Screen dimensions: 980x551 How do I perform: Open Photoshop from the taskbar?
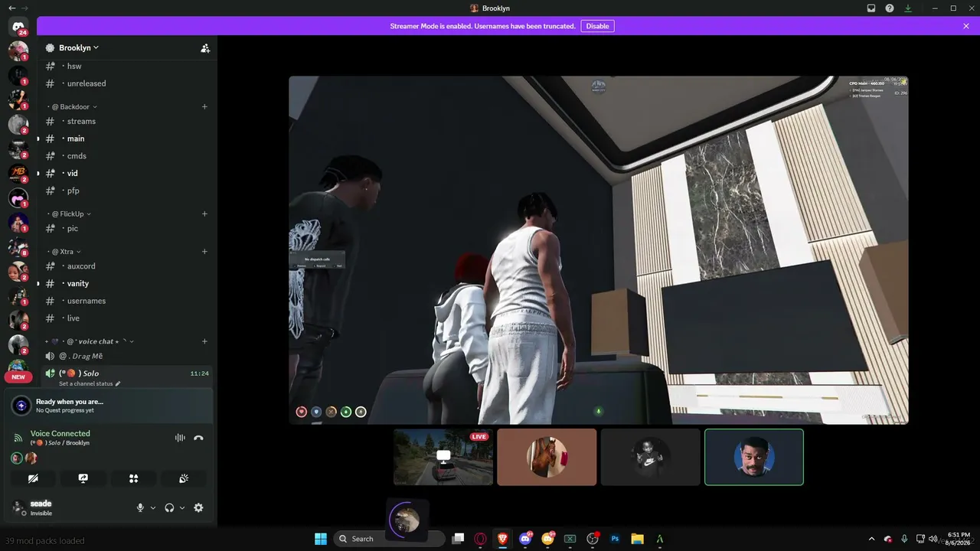(615, 539)
